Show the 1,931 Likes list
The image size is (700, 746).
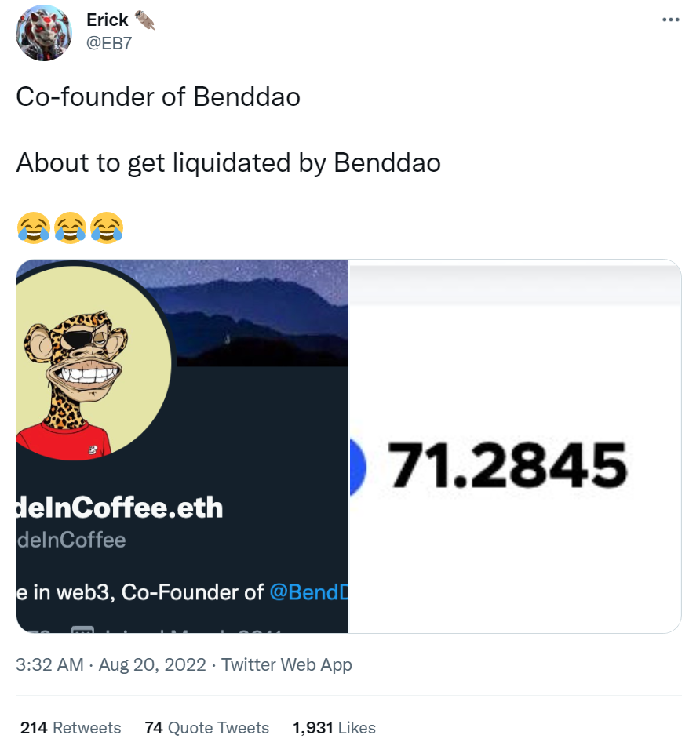click(334, 728)
